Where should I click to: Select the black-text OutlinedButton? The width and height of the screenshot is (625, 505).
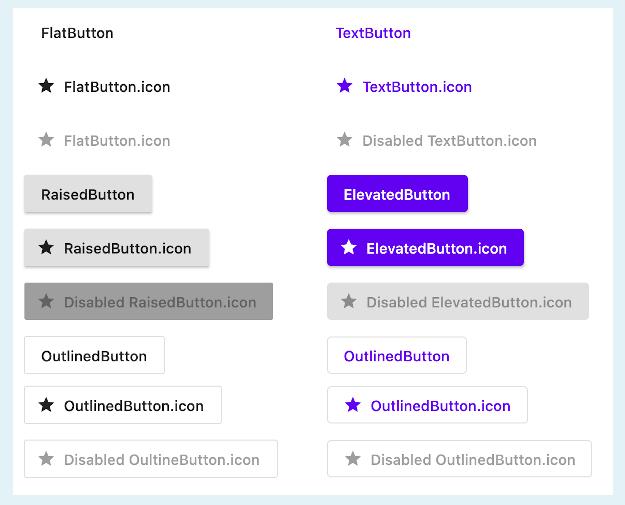(94, 356)
